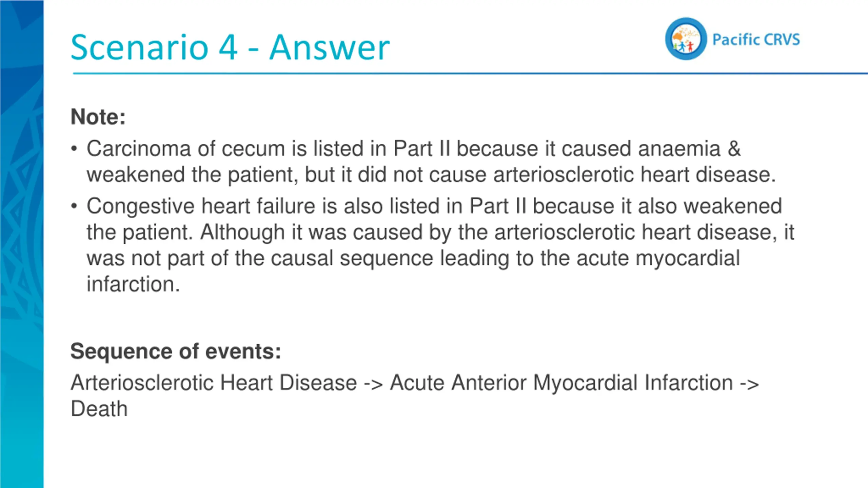Click "Acute Anterior Myocardial Infarction" in the sequence

pos(561,383)
